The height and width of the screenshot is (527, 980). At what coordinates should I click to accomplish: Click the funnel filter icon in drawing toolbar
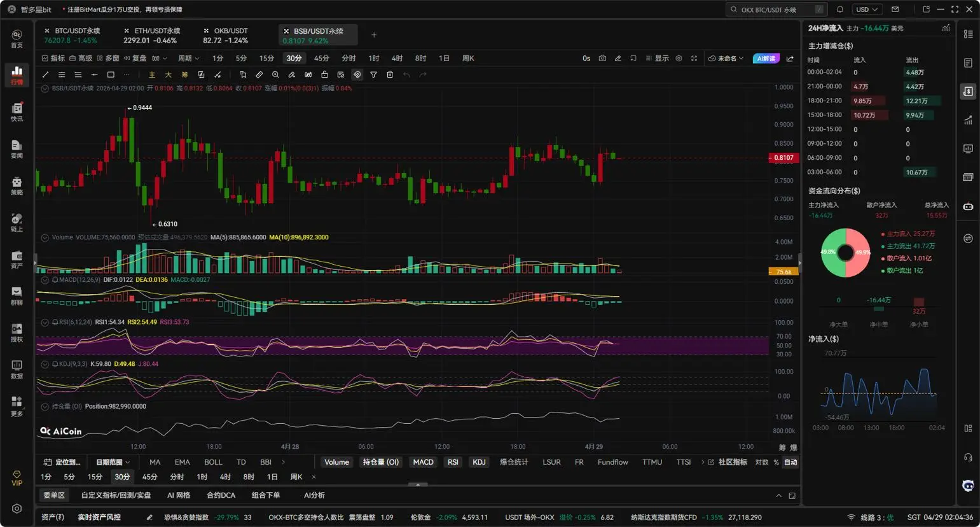373,75
